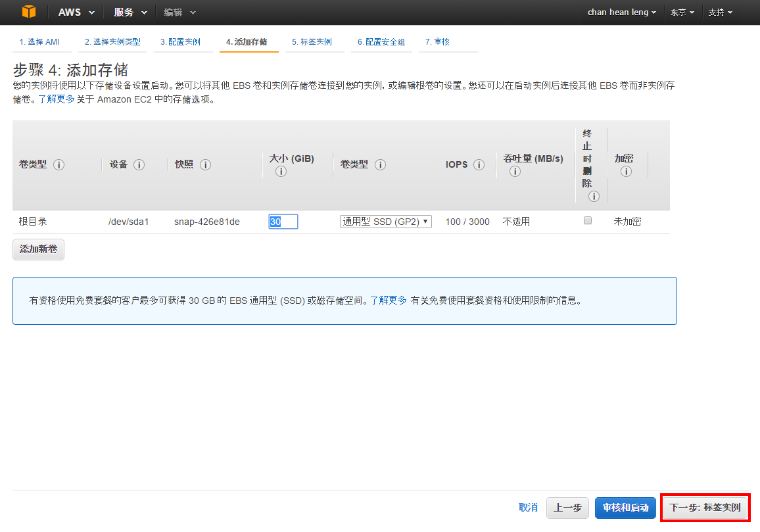Click the 步骤 4: 添加存储 heading
Viewport: 760px width, 532px height.
pyautogui.click(x=71, y=70)
